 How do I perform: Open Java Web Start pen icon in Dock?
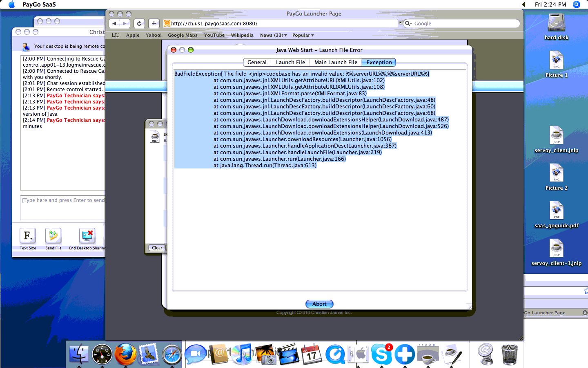[452, 354]
